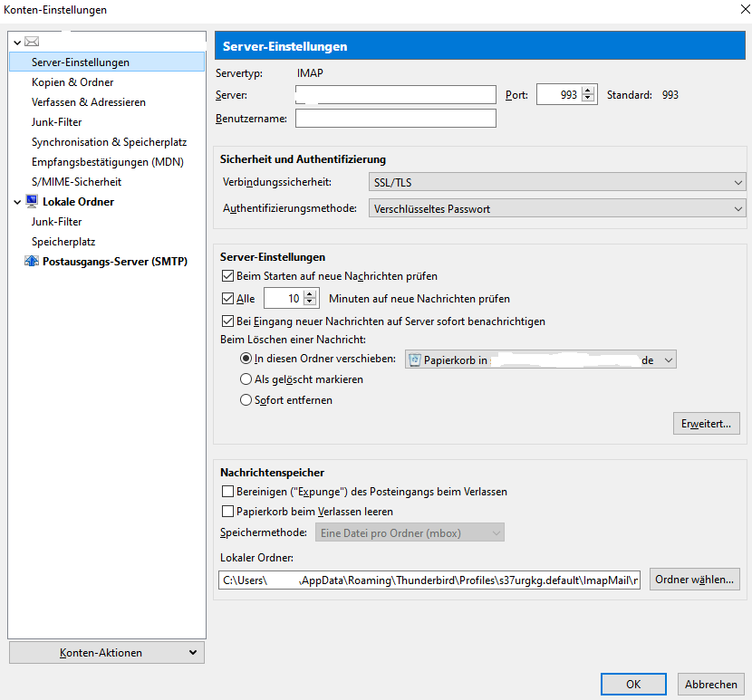The width and height of the screenshot is (752, 700).
Task: Click the Postausgangs-Server (SMTP) icon
Action: (x=32, y=262)
